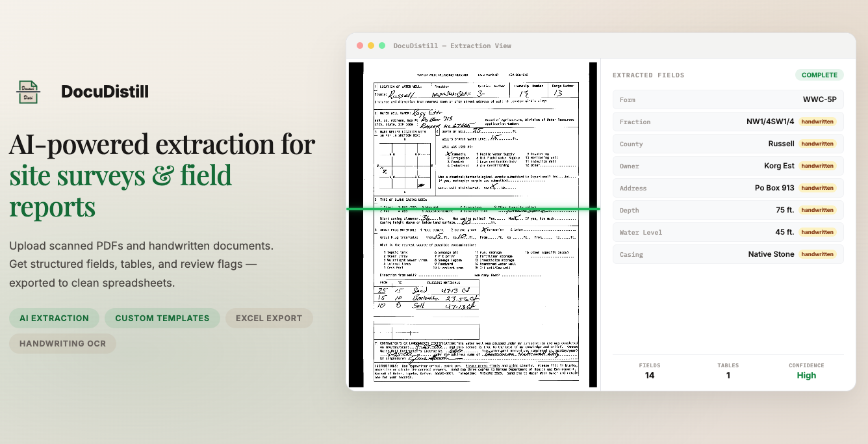
Task: Click the CONFIDENCE value High
Action: point(806,375)
